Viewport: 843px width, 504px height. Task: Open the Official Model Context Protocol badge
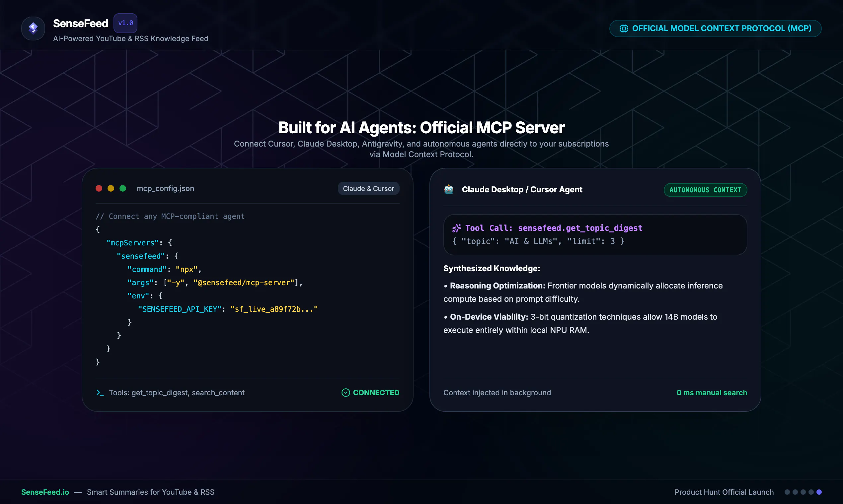point(715,29)
